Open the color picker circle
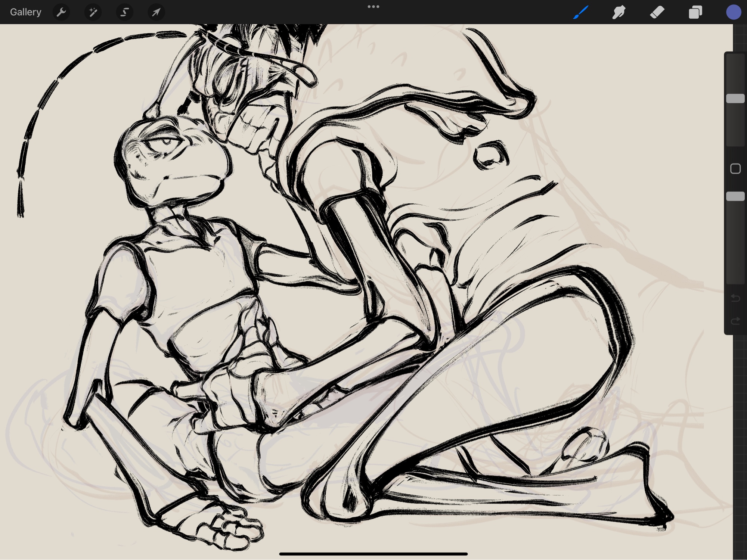Viewport: 747px width, 560px height. click(733, 12)
